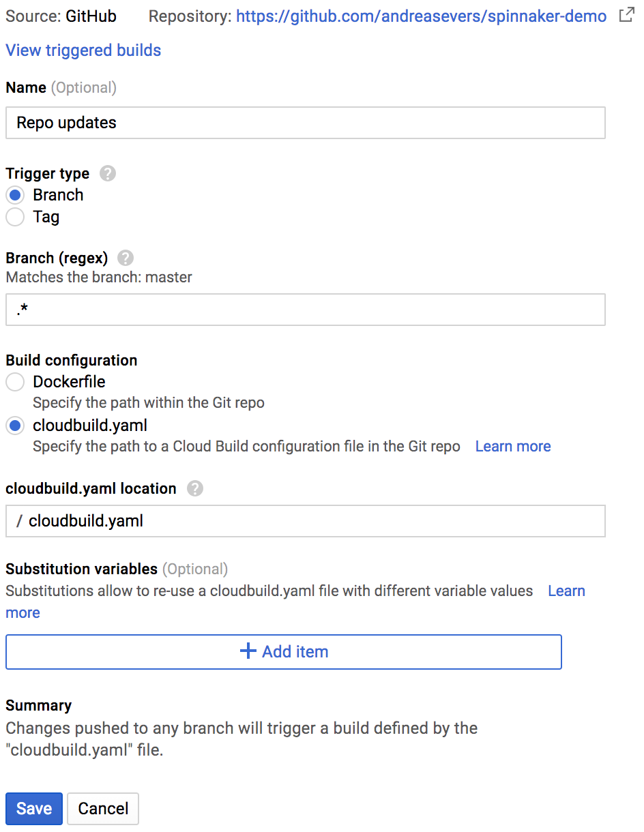Edit the cloudbuild.yaml location path field
644x832 pixels.
coord(306,521)
